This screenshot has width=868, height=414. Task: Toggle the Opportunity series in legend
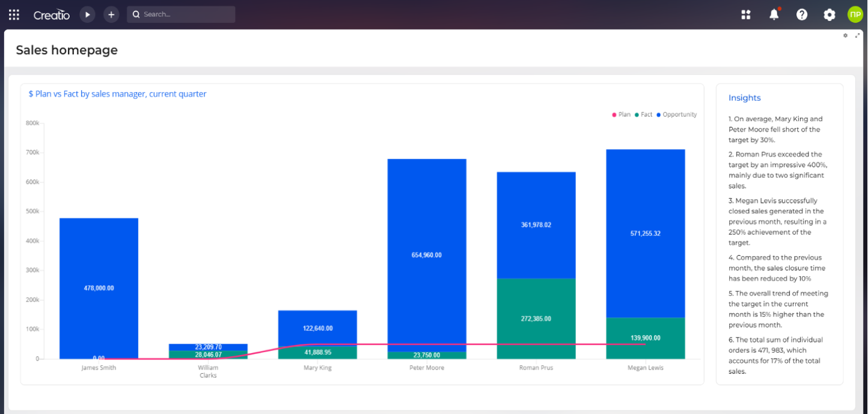(677, 114)
